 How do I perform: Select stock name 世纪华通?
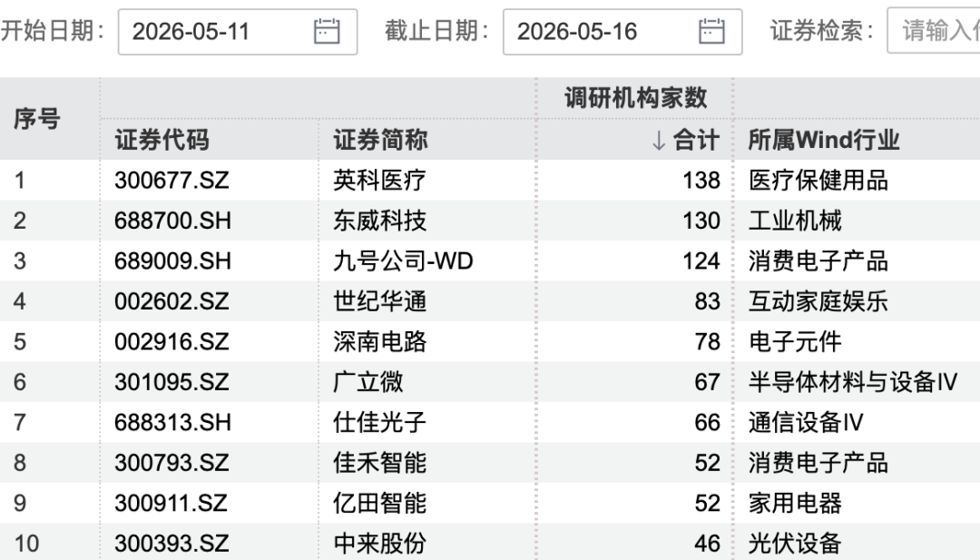(x=380, y=301)
